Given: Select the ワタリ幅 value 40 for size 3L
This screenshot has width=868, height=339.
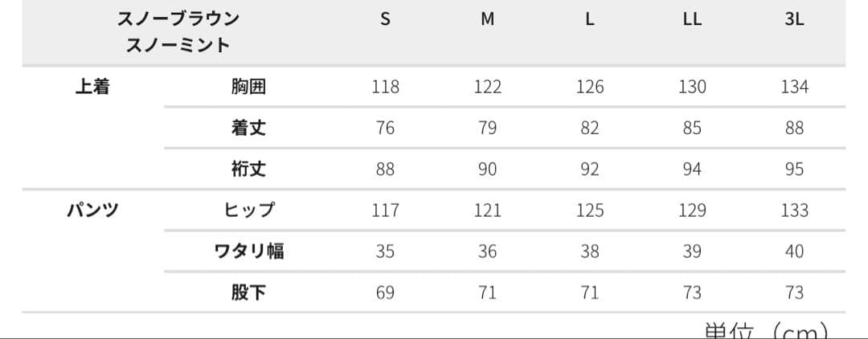Looking at the screenshot, I should click(x=794, y=251).
